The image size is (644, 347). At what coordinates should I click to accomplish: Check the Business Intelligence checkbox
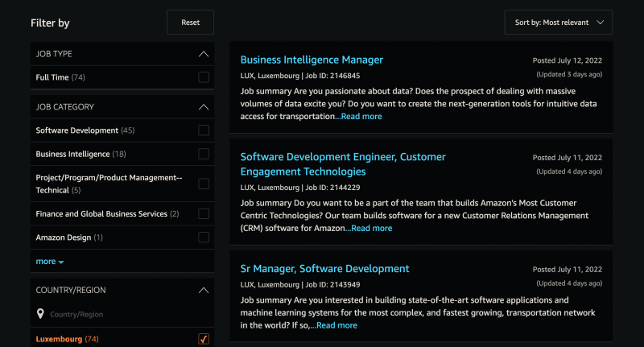coord(204,154)
